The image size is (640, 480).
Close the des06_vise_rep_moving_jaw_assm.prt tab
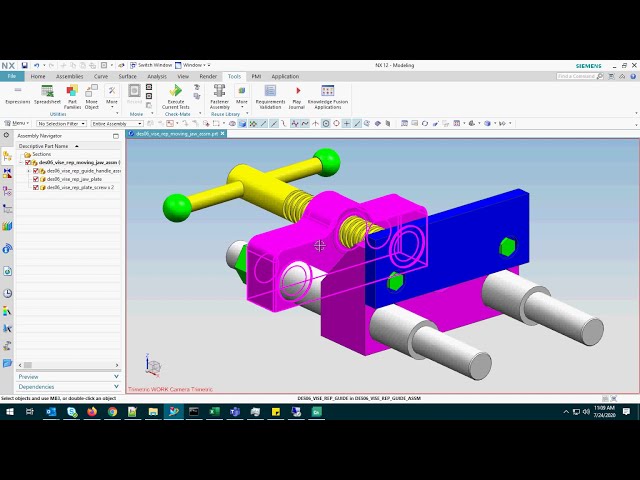pos(222,134)
